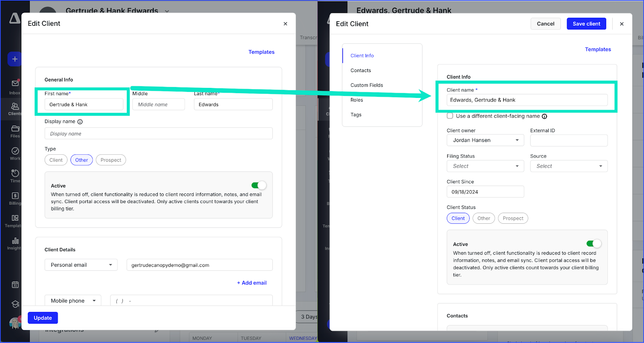Select Contacts in the left navigation
Viewport: 644px width, 343px height.
pos(361,71)
